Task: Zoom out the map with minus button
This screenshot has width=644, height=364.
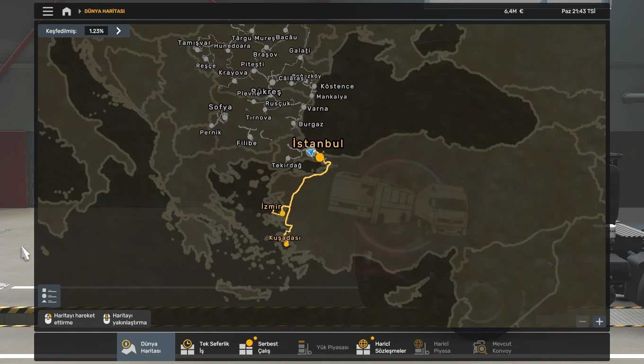Action: (582, 322)
